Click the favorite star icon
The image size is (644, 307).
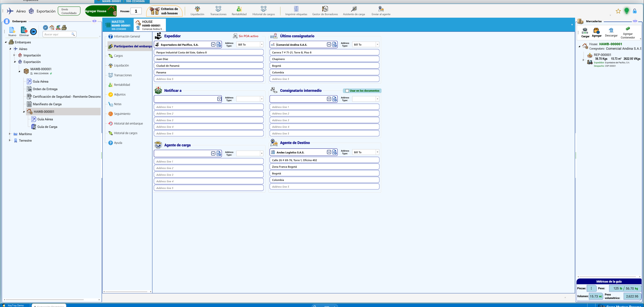pyautogui.click(x=618, y=11)
